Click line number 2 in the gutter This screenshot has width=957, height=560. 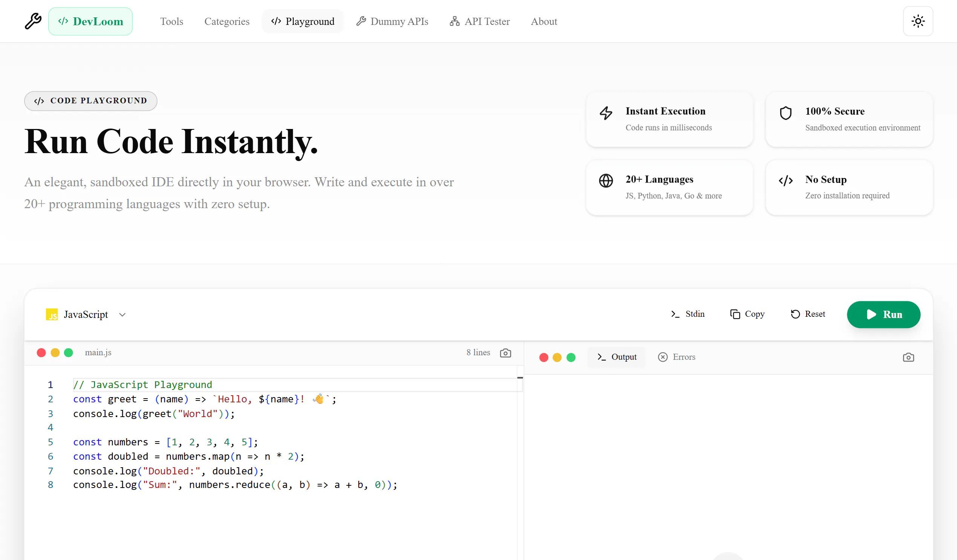(51, 399)
